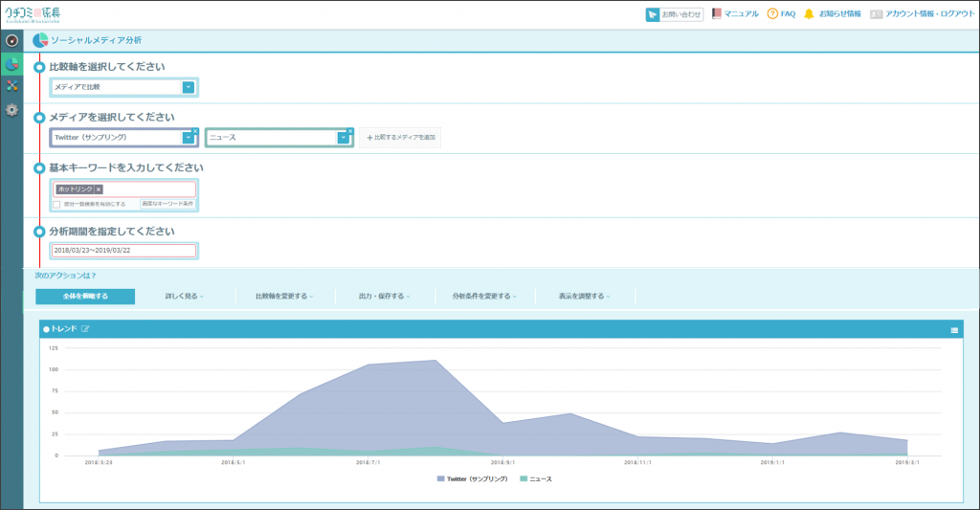Image resolution: width=980 pixels, height=510 pixels.
Task: Open the colorful network tool sidebar icon
Action: pyautogui.click(x=11, y=86)
